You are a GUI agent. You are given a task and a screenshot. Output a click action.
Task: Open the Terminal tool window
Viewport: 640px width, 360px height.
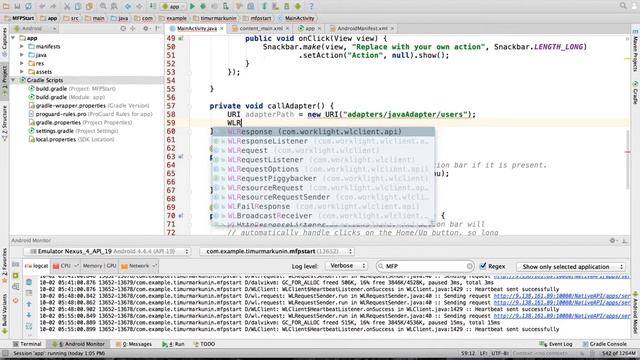pos(27,344)
